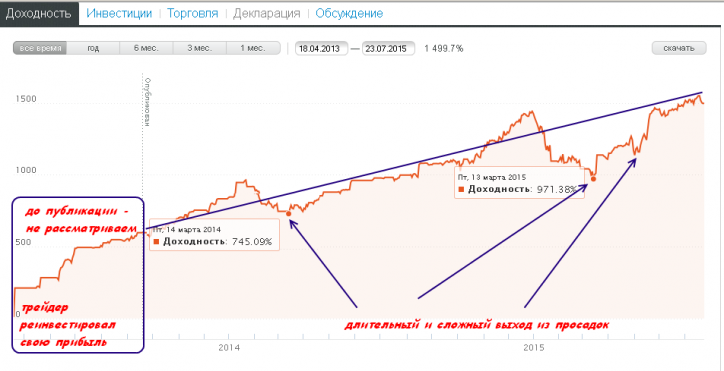
Task: Click the 2015 label on time axis
Action: [535, 347]
